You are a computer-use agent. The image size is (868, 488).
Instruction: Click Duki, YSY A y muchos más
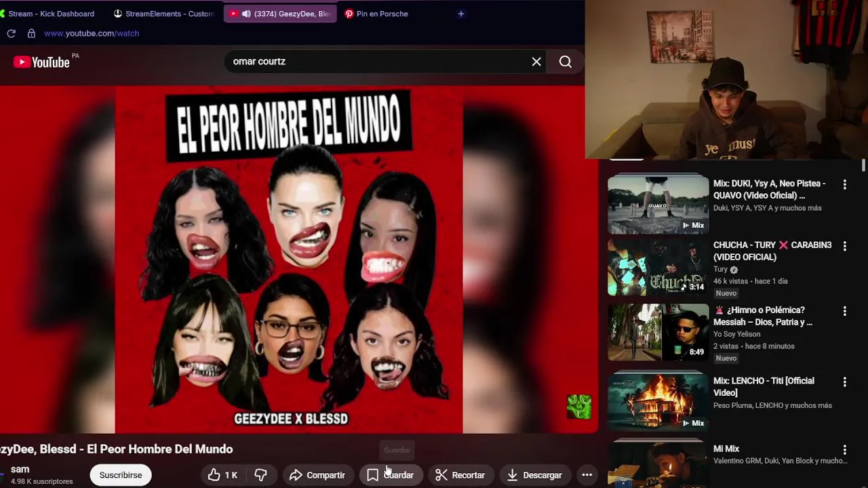point(767,208)
